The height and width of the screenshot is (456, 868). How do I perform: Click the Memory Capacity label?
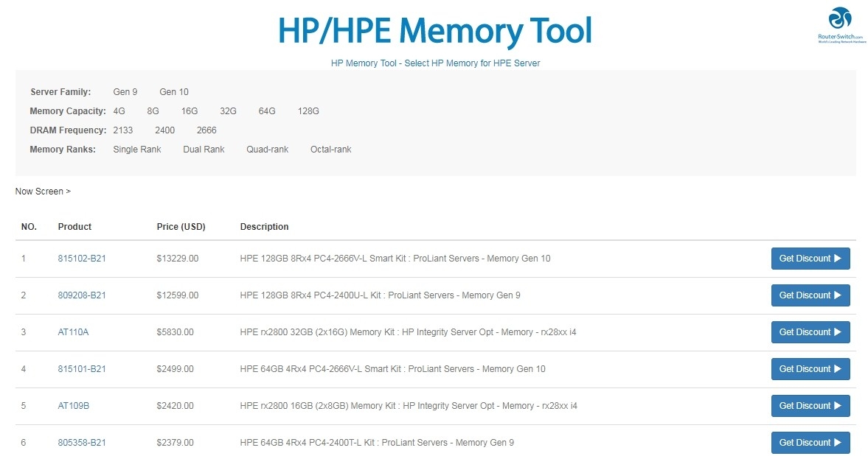pos(68,111)
